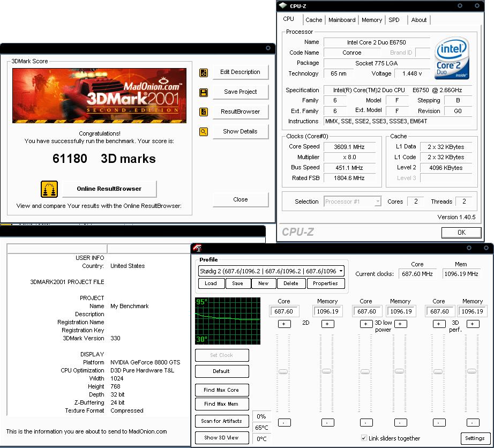Increase 2D memory clock with plus button
This screenshot has width=494, height=448.
[328, 324]
